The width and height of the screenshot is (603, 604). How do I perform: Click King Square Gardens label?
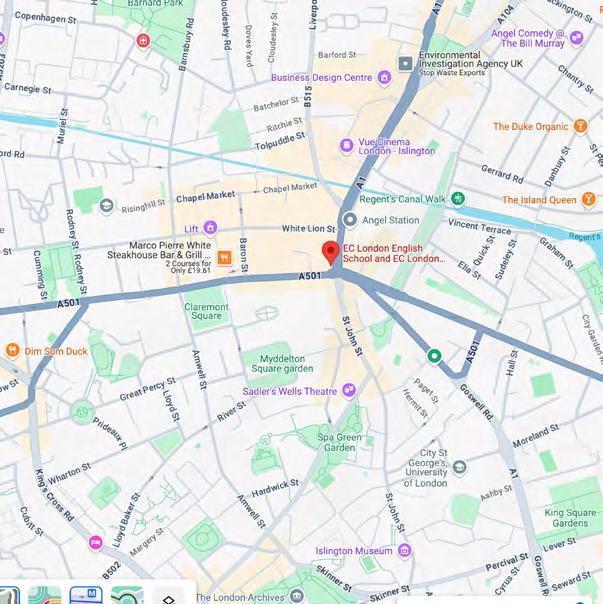click(570, 518)
